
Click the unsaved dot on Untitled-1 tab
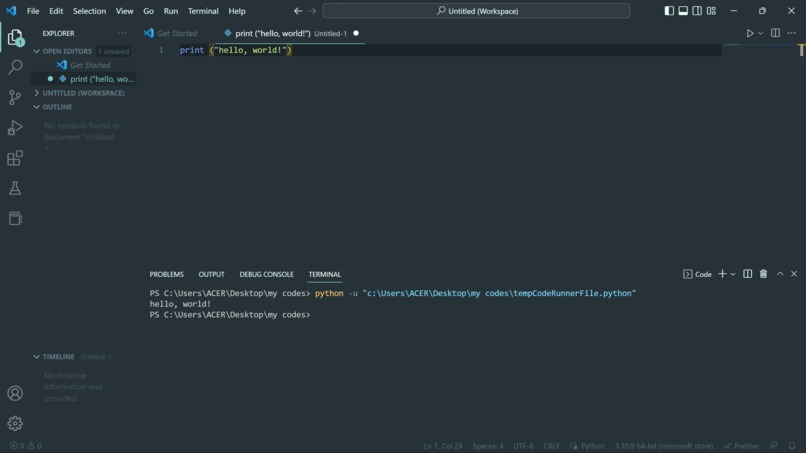(356, 33)
